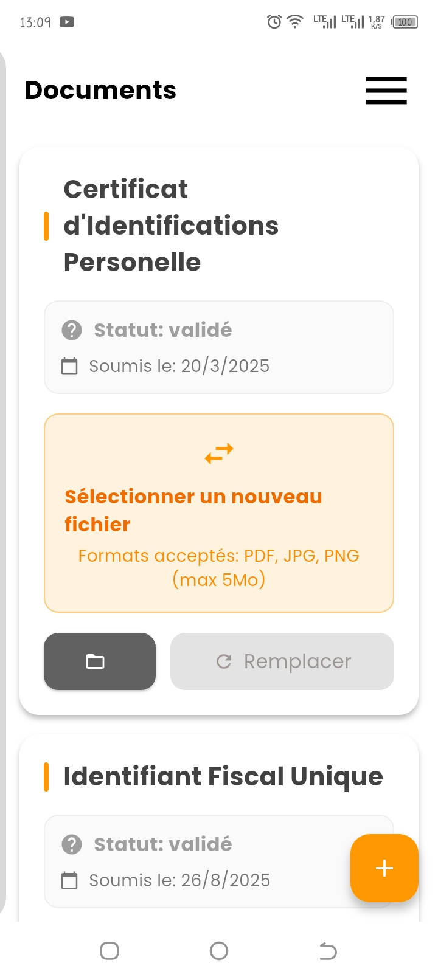The width and height of the screenshot is (438, 980).
Task: Tap the swap arrows icon
Action: 219,454
